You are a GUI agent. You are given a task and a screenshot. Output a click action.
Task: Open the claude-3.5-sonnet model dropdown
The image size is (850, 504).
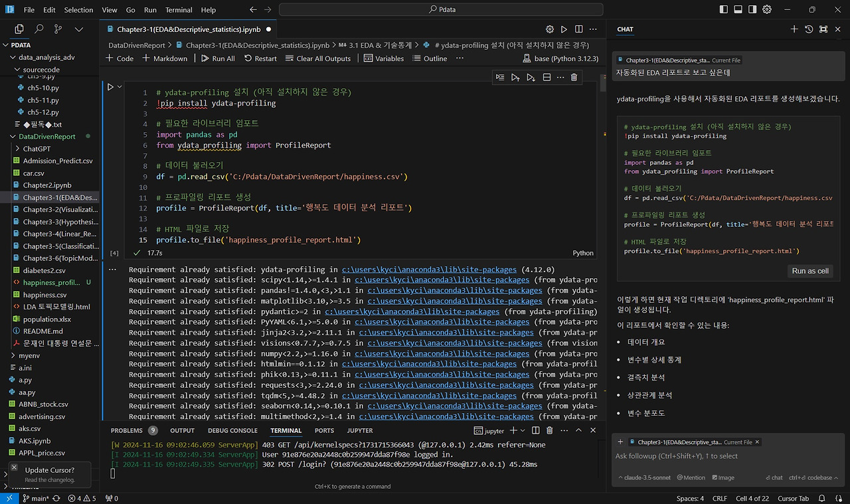(x=645, y=477)
